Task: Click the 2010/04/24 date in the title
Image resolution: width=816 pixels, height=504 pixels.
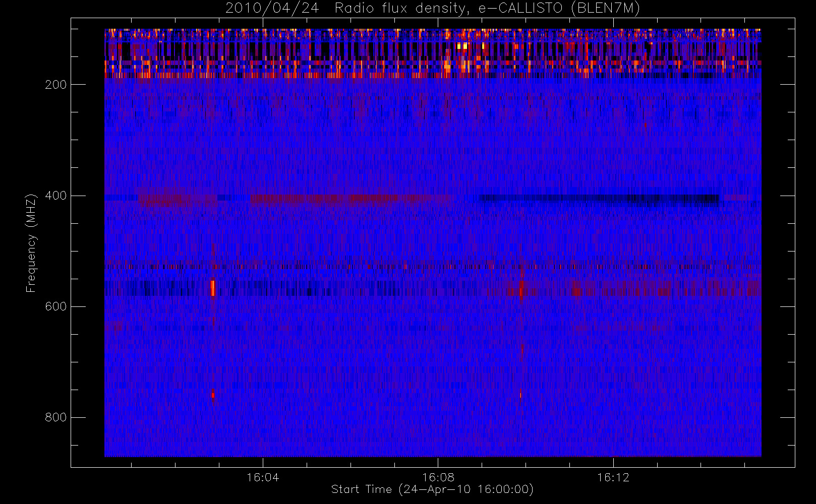Action: pos(272,9)
